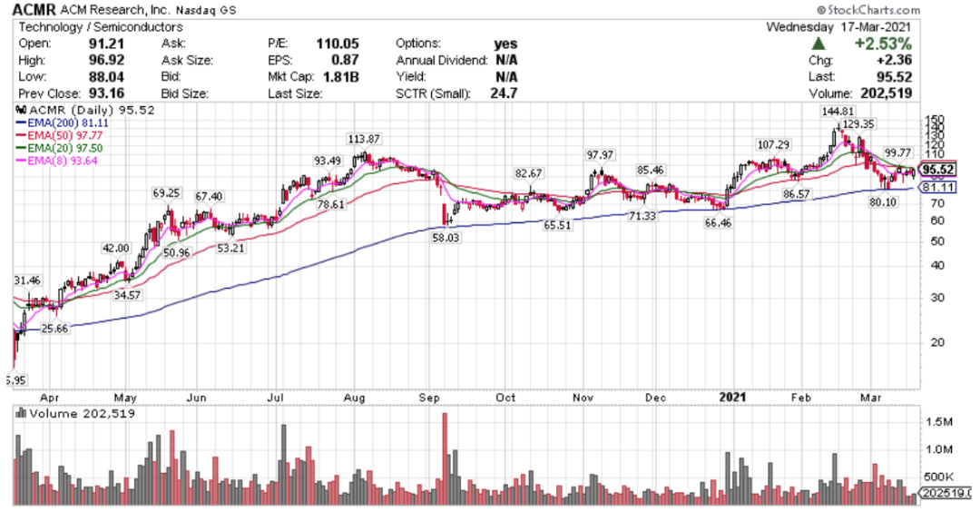
Task: Click the ACMR ticker symbol title
Action: tap(34, 10)
